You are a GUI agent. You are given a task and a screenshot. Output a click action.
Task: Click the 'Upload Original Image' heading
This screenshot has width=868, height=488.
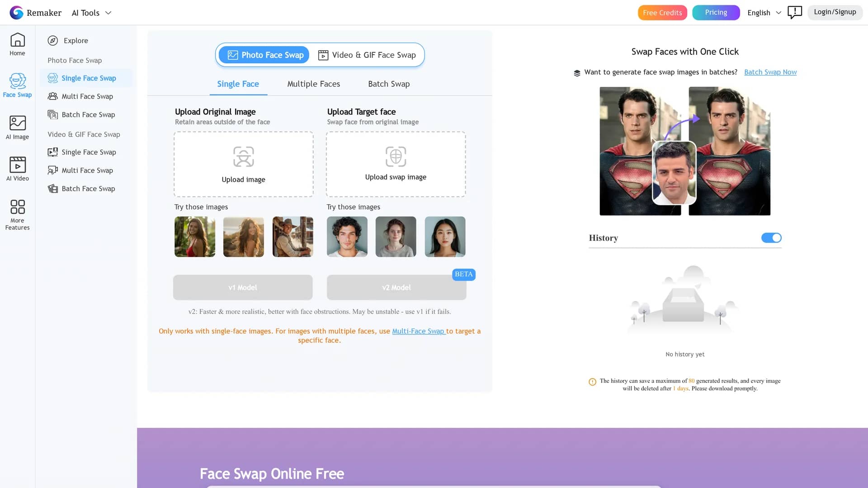[x=215, y=112]
